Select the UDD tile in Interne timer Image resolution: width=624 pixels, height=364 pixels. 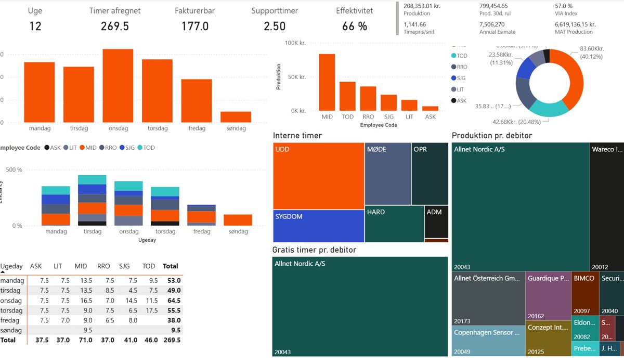coord(318,176)
